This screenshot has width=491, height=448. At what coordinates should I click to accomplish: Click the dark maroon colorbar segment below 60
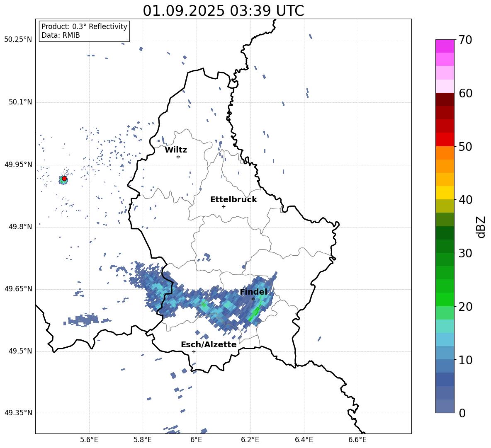point(445,99)
